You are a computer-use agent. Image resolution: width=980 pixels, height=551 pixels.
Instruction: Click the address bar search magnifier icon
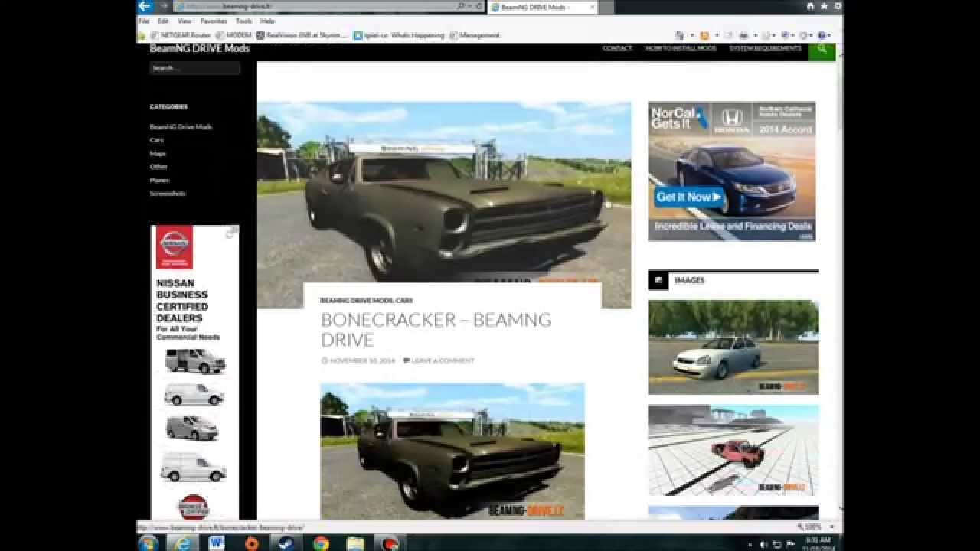click(x=461, y=6)
